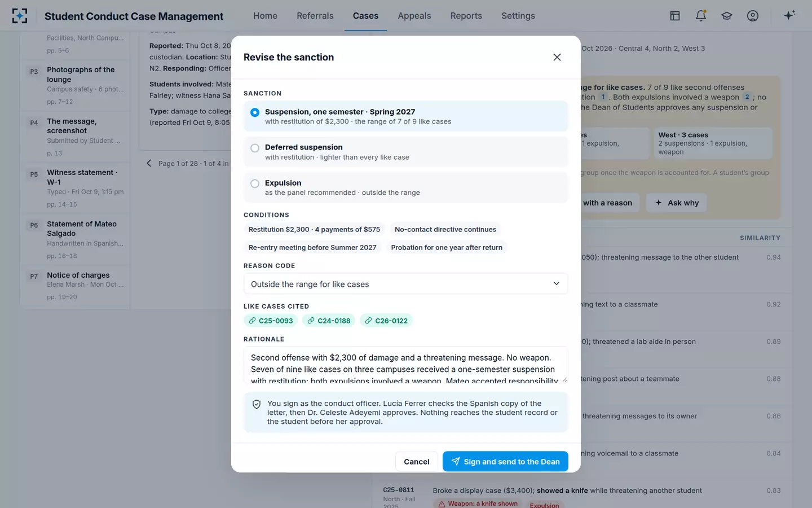Screen dimensions: 812x508
Task: Click the 0.94 similarity score
Action: click(774, 257)
